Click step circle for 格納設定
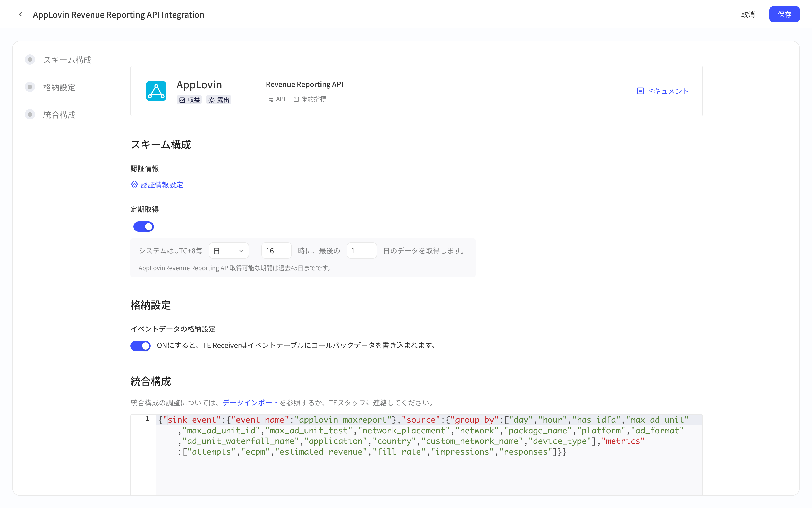The width and height of the screenshot is (812, 508). [30, 87]
